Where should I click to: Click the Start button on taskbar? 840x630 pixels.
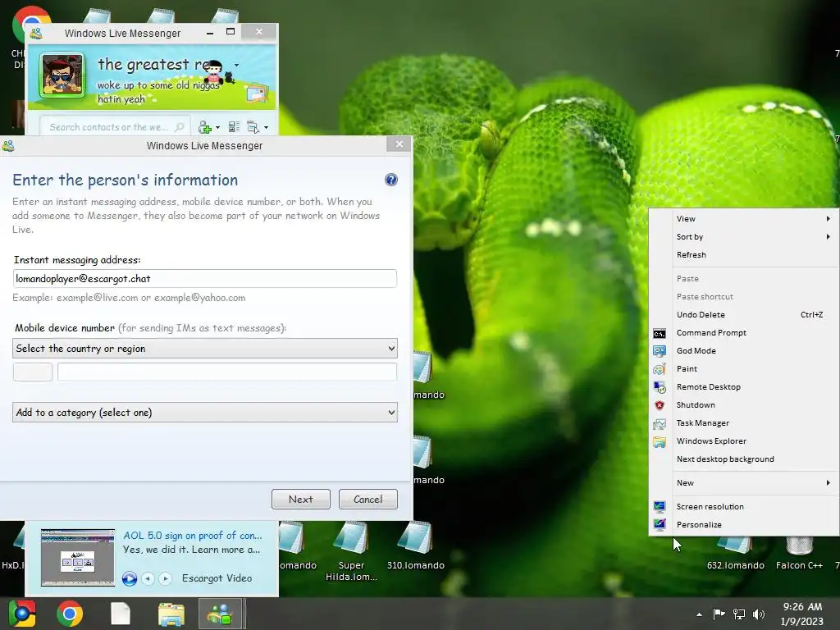22,614
